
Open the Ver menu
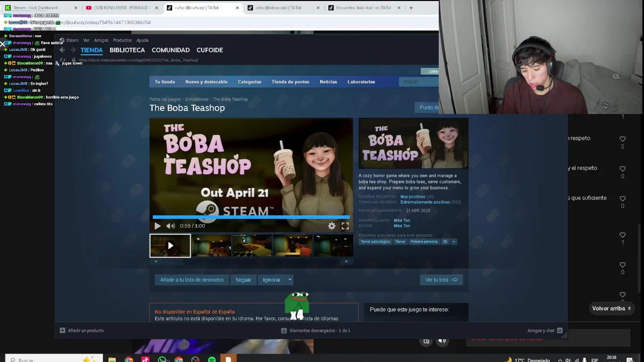tap(86, 40)
